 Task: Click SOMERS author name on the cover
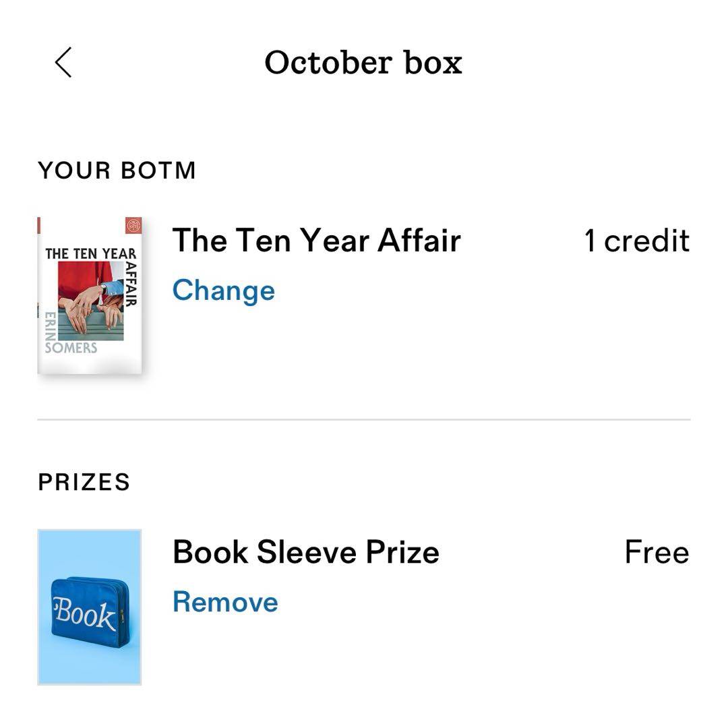click(71, 348)
